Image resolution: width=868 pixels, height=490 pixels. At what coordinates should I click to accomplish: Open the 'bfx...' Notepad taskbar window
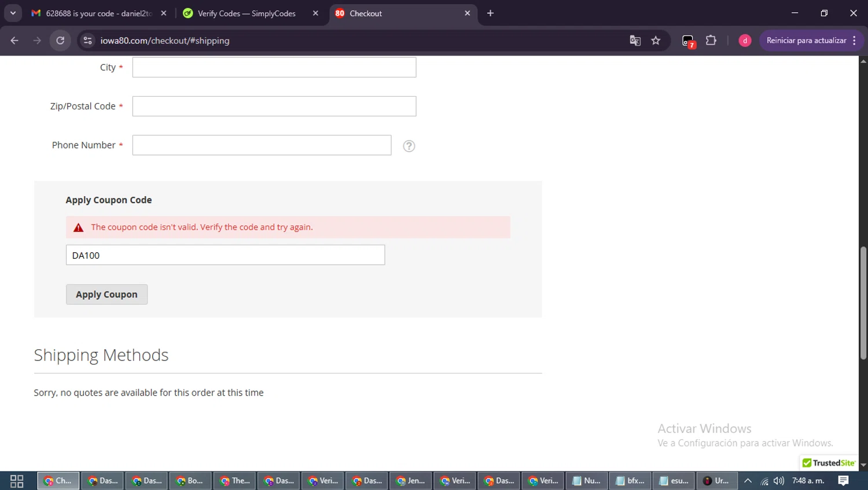tap(630, 481)
